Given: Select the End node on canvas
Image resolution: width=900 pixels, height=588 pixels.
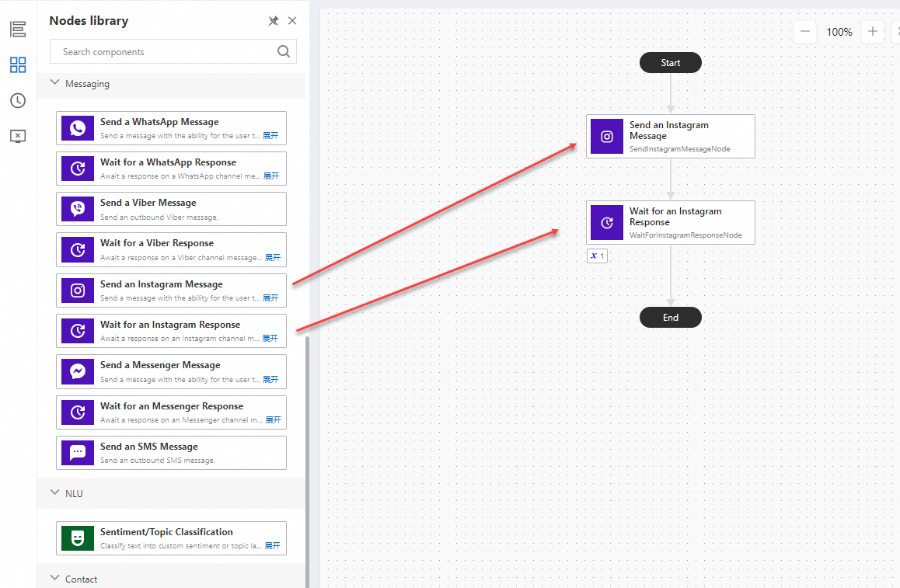Looking at the screenshot, I should pos(671,317).
